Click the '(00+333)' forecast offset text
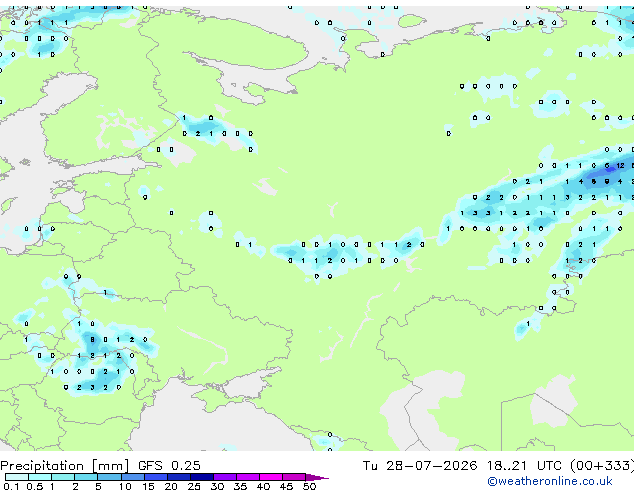 pos(602,466)
